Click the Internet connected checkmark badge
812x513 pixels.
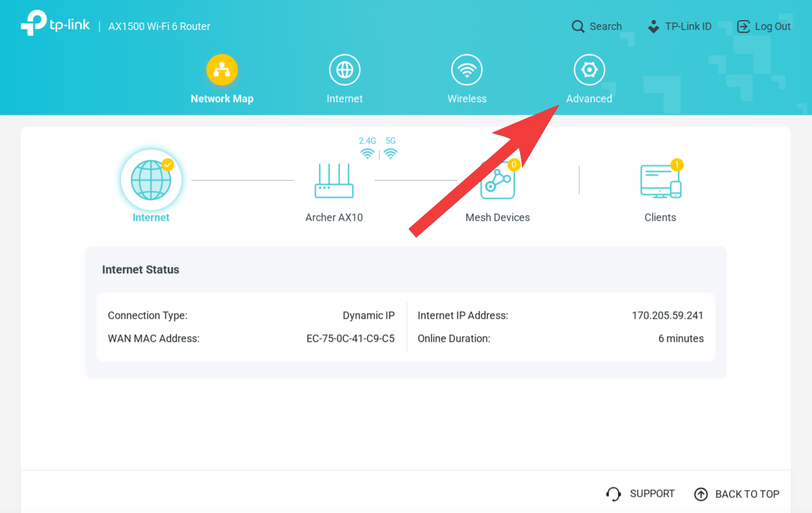point(168,165)
